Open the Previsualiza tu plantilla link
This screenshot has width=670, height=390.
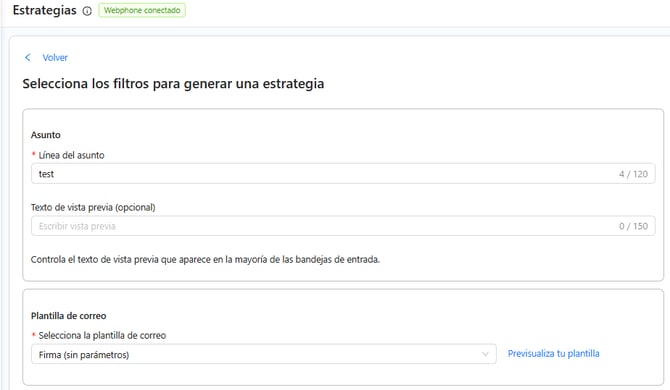click(553, 354)
